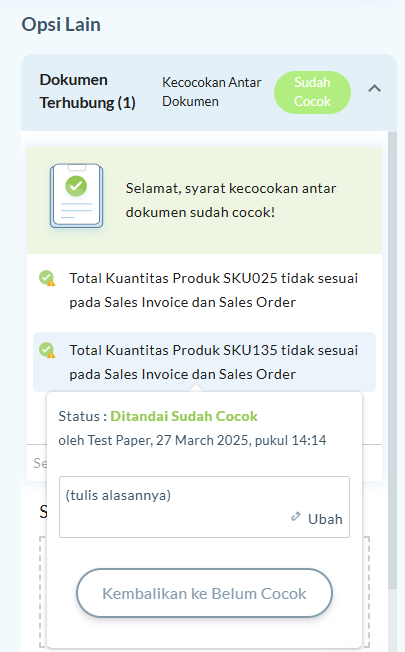Click the Ubah link to edit reason
405x652 pixels.
[325, 519]
